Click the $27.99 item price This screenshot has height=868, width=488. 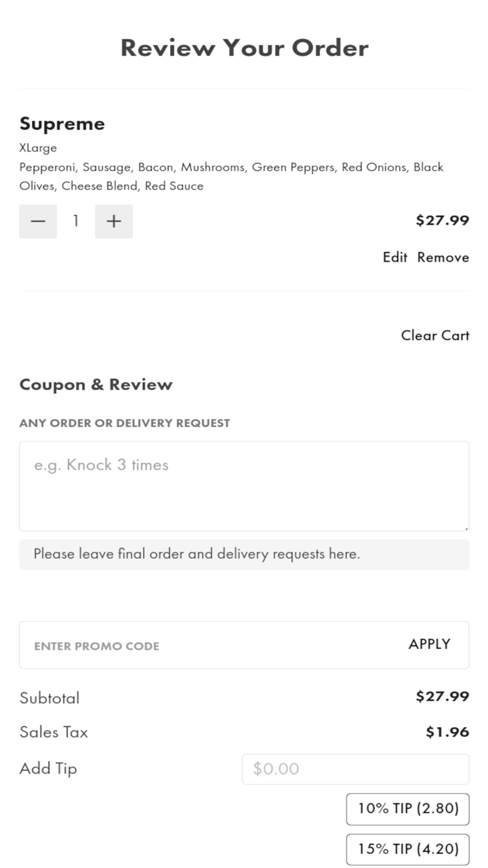click(443, 220)
